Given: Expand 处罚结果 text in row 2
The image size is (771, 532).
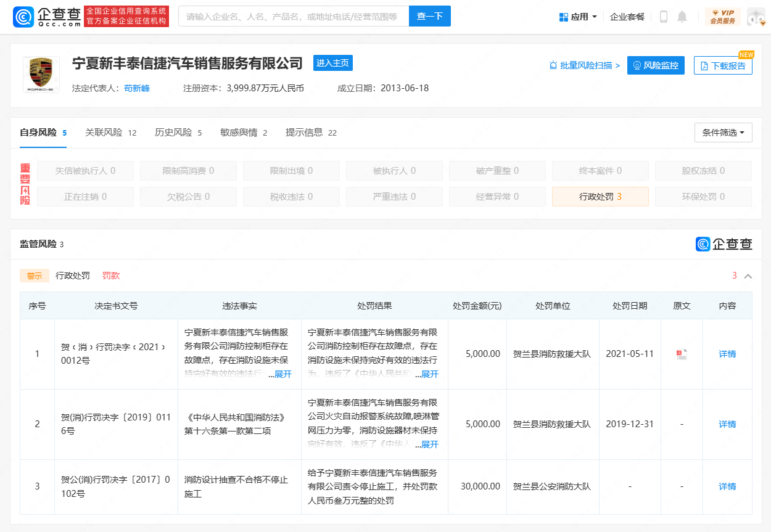Looking at the screenshot, I should click(x=429, y=444).
